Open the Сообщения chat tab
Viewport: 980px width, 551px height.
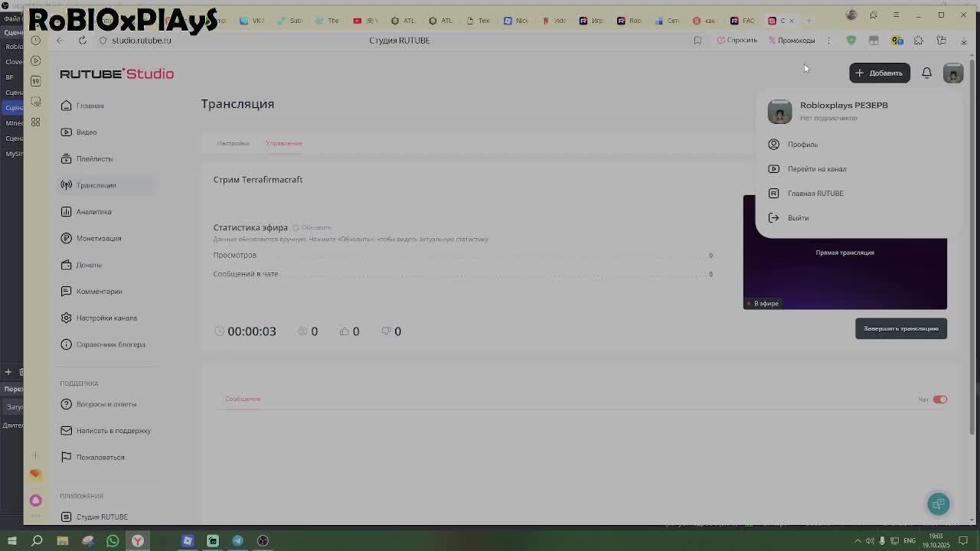pos(243,399)
